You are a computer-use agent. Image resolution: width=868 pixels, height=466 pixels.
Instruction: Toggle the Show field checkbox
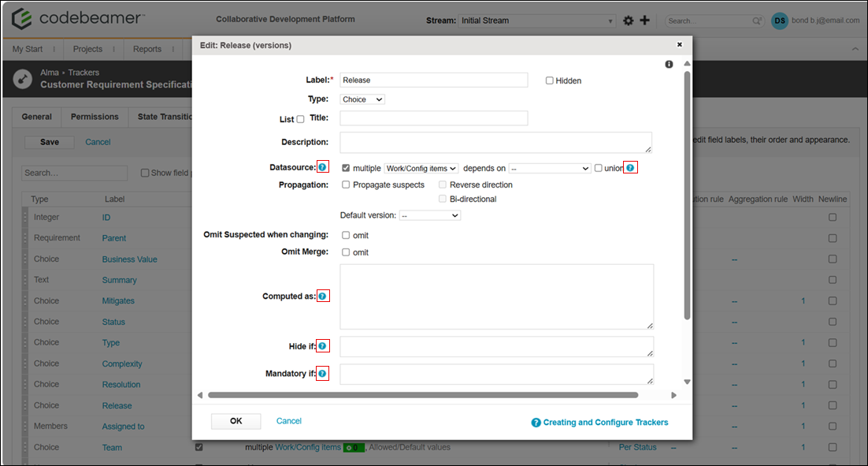point(145,173)
